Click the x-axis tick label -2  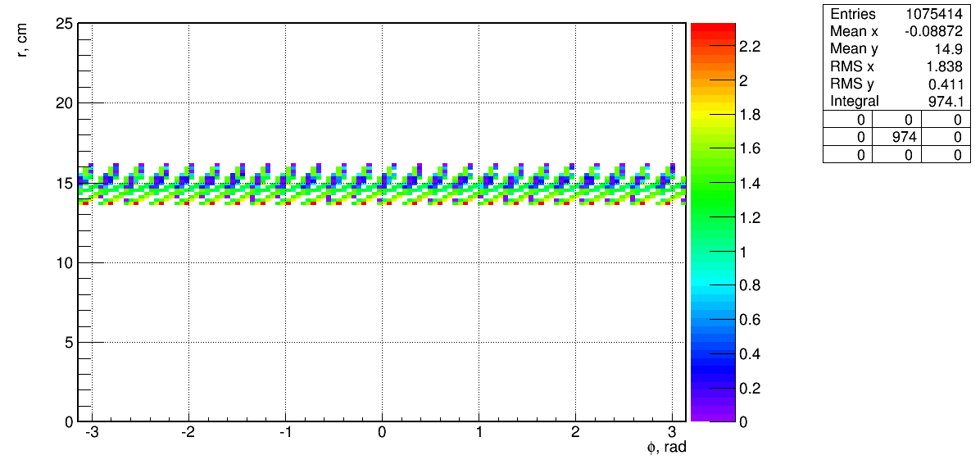click(x=188, y=433)
